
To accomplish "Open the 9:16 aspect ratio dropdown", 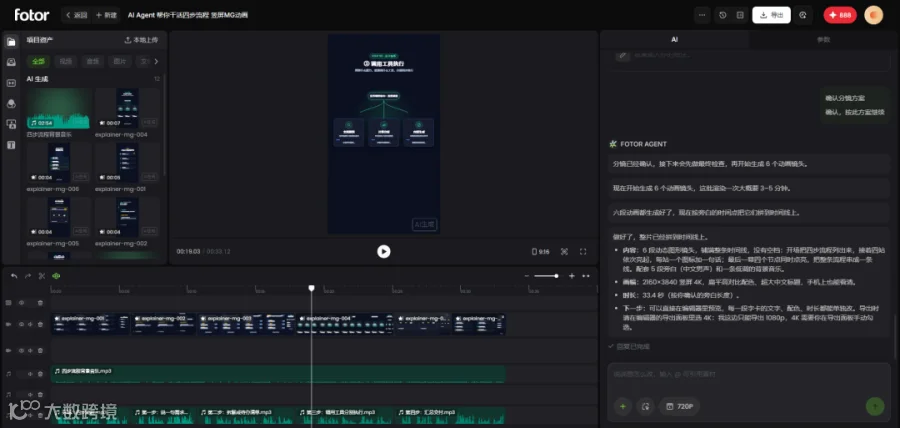I will pyautogui.click(x=540, y=252).
